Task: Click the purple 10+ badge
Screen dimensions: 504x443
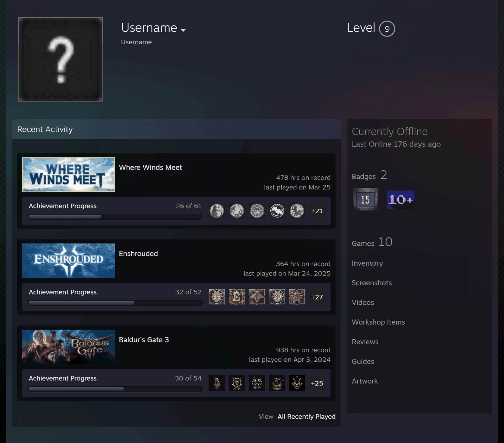Action: [x=401, y=200]
